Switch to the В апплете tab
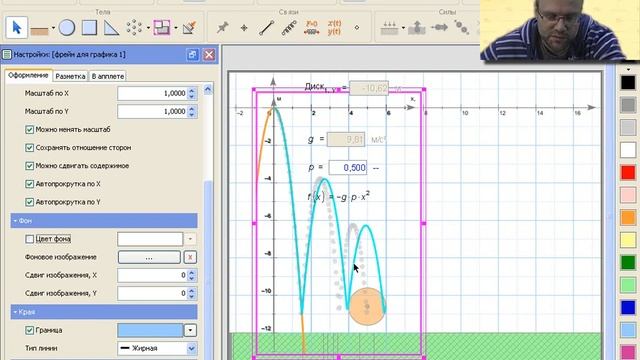This screenshot has width=640, height=360. (108, 76)
